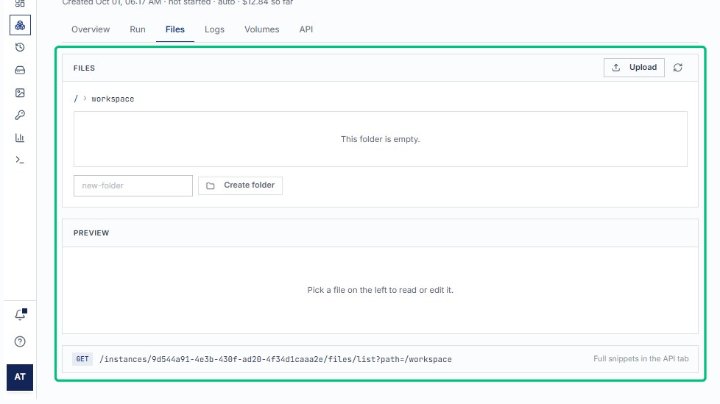Click 'This folder is empty.' message

click(x=380, y=139)
